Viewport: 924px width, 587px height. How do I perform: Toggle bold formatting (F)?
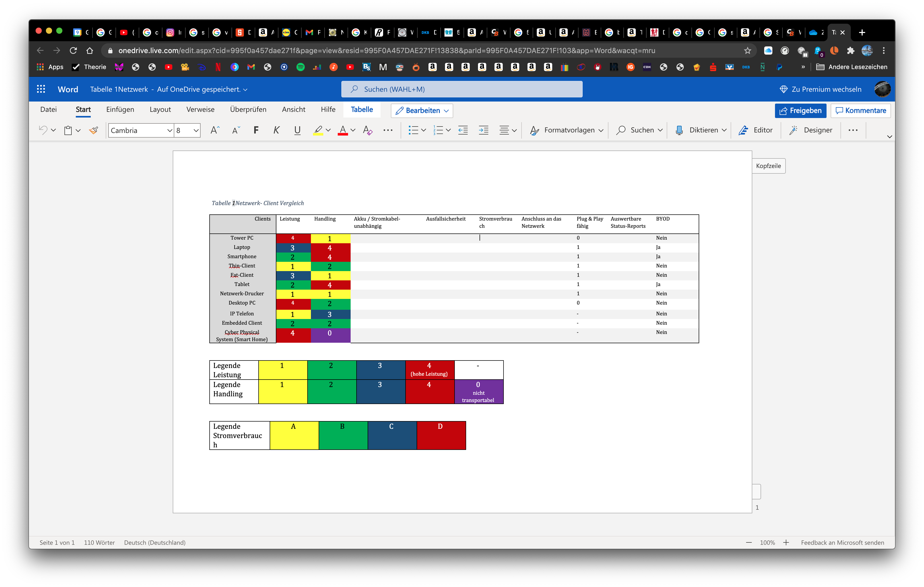point(256,130)
